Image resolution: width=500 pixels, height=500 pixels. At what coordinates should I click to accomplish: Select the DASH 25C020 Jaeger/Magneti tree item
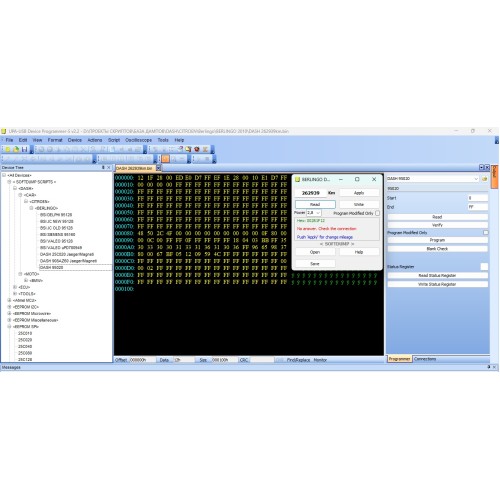(67, 254)
